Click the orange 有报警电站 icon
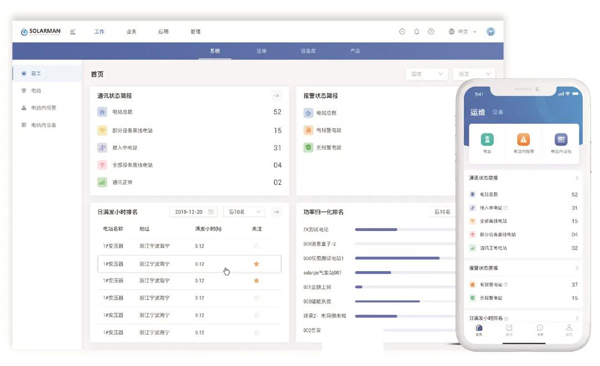The image size is (600, 366). tap(308, 130)
